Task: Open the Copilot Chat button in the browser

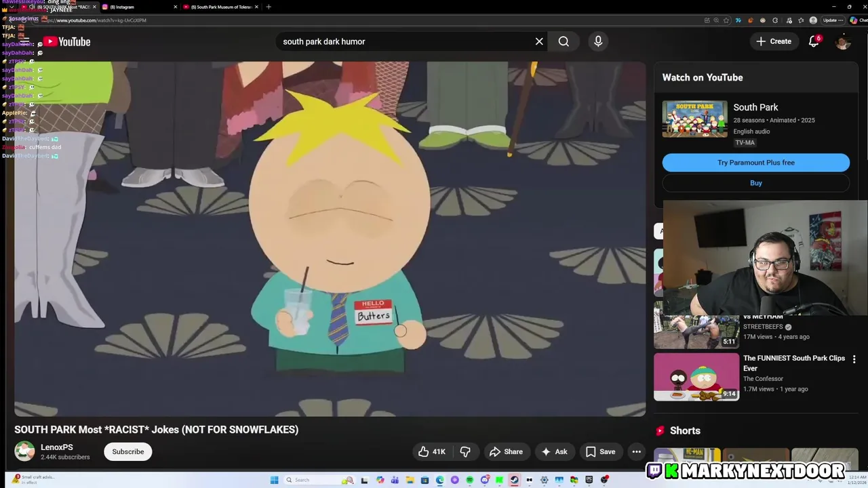Action: 858,20
